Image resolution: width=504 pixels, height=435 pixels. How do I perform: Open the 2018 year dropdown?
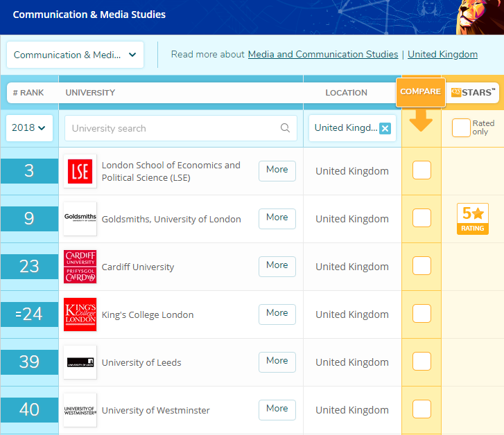tap(29, 128)
